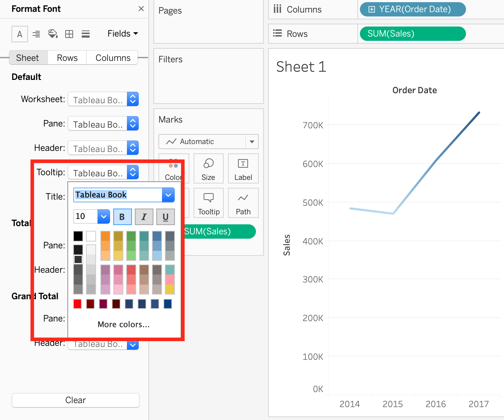Open the Shading paint bucket icon

pos(53,34)
